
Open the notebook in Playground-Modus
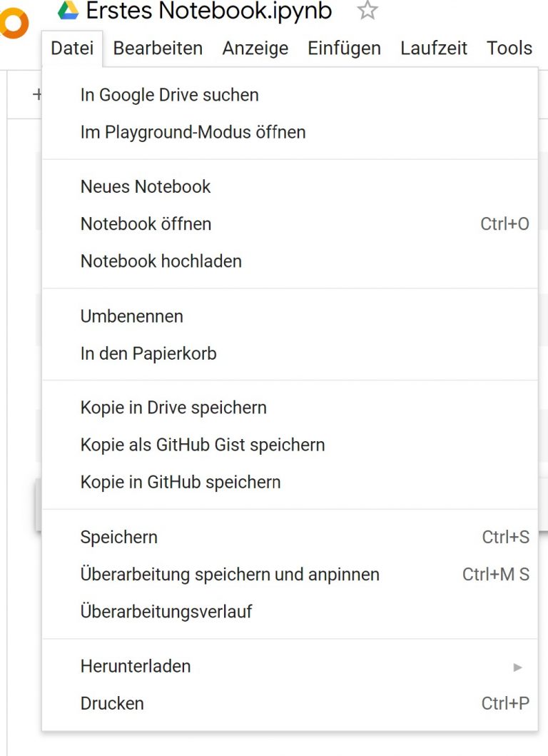point(193,132)
